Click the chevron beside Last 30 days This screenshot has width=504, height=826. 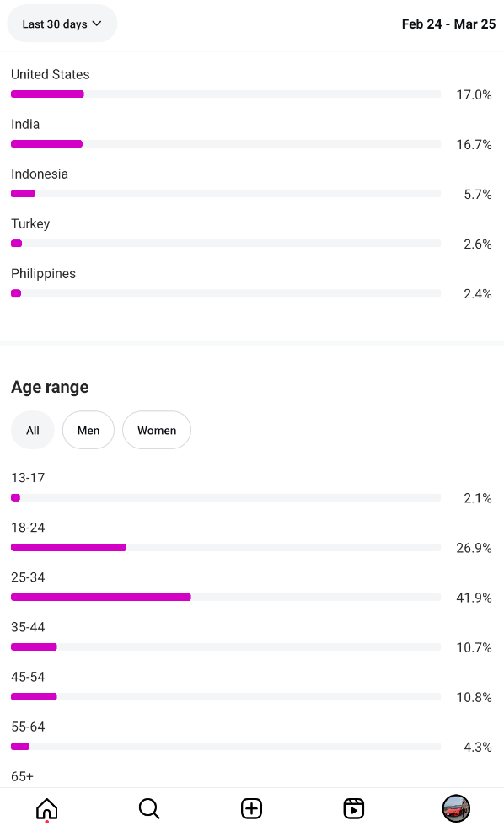(97, 24)
